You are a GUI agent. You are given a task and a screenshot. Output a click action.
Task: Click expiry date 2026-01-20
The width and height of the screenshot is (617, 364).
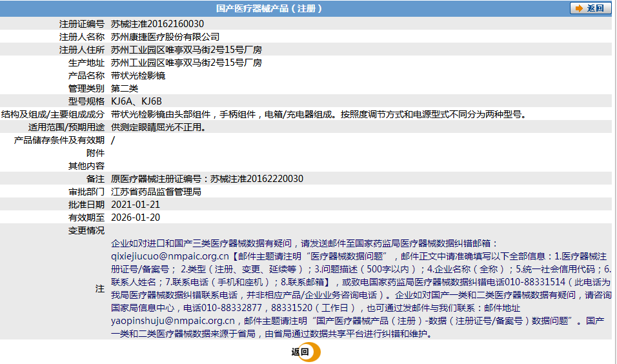click(136, 217)
